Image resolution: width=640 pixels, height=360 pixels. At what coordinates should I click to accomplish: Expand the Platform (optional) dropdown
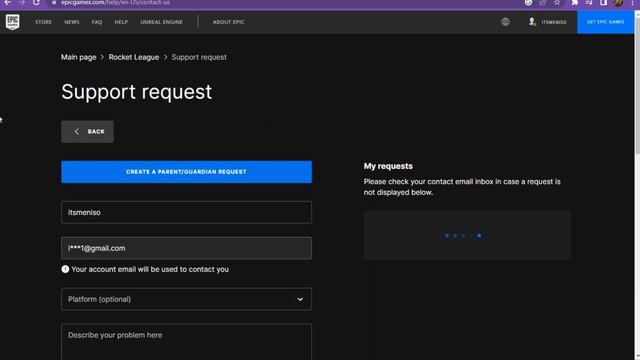pyautogui.click(x=187, y=299)
